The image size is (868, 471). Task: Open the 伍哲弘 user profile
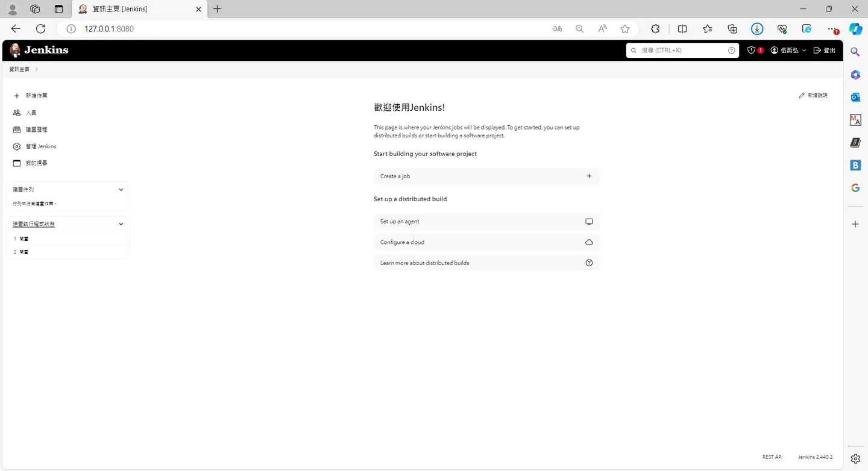[x=785, y=51]
